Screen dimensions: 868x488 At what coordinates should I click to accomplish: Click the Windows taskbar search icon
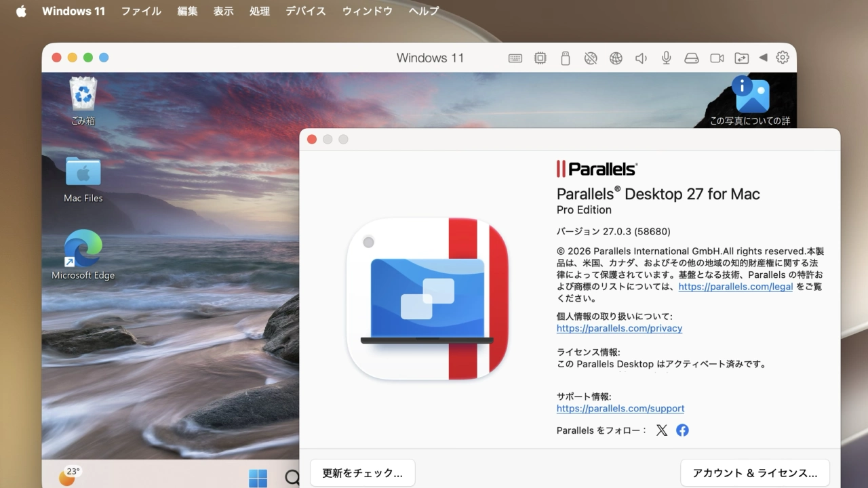292,478
